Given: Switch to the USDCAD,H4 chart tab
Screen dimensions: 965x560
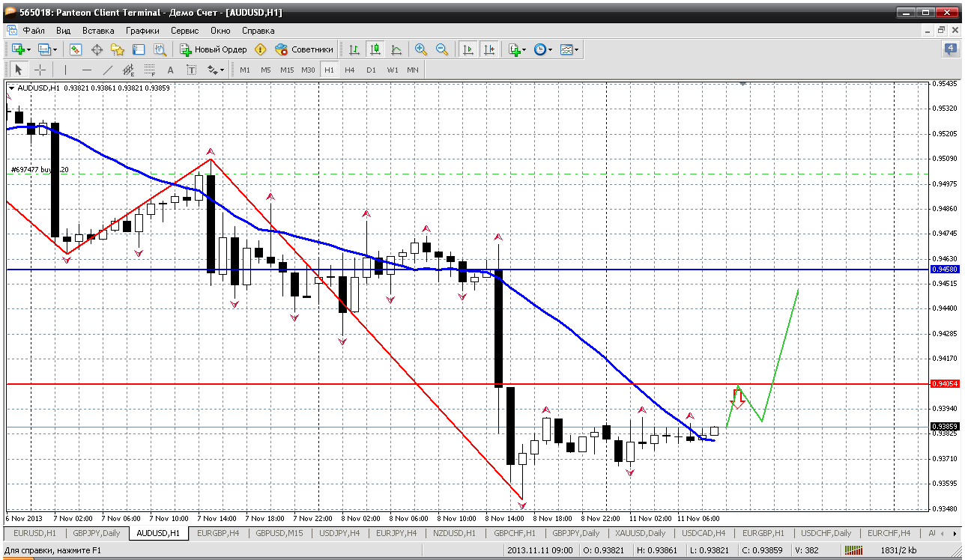Looking at the screenshot, I should click(x=704, y=533).
